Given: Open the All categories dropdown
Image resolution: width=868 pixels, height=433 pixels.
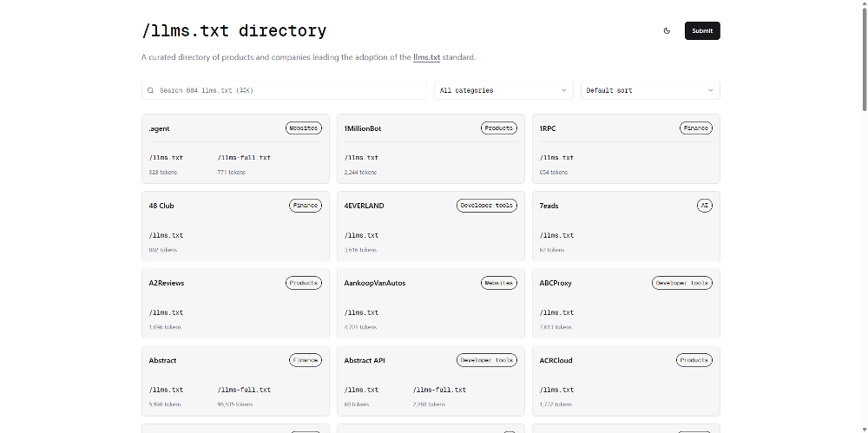Looking at the screenshot, I should tap(503, 90).
